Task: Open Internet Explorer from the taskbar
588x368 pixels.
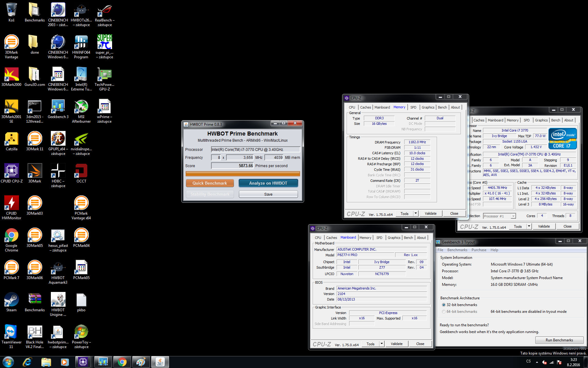Action: tap(27, 362)
